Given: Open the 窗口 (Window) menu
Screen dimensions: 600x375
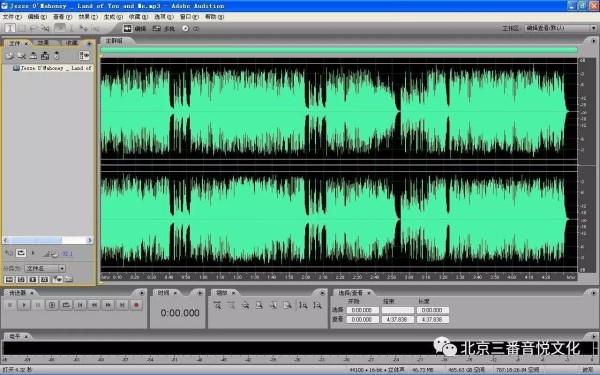Looking at the screenshot, I should [x=189, y=17].
